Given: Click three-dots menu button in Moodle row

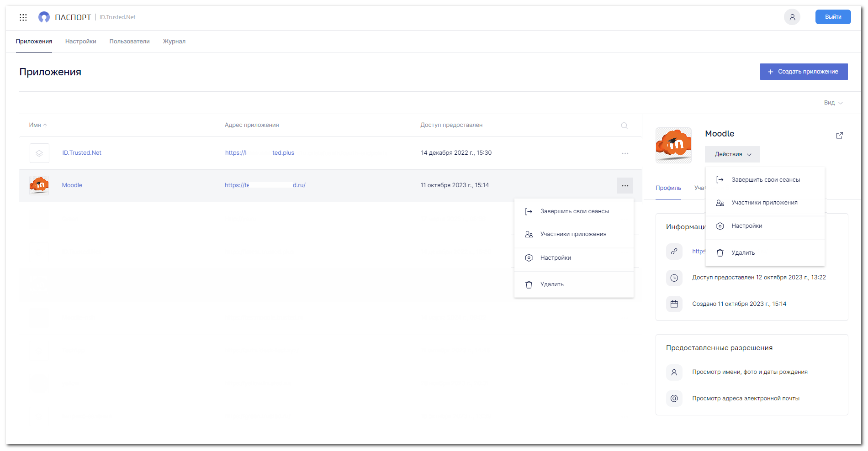Looking at the screenshot, I should click(x=625, y=186).
